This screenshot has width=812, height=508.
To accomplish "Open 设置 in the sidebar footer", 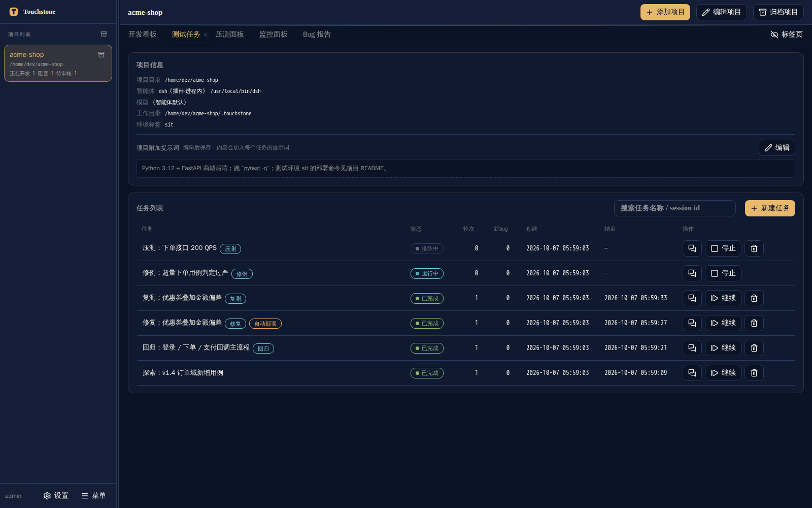I will 56,496.
